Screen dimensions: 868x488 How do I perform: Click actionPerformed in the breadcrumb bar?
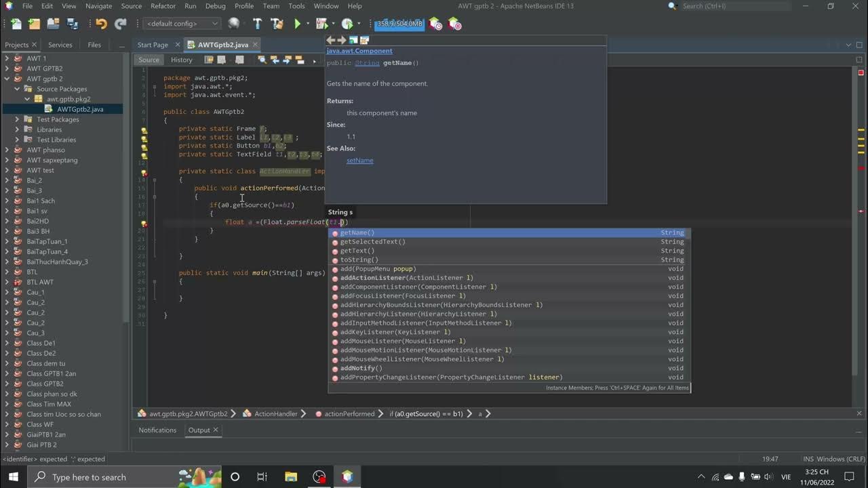point(349,413)
